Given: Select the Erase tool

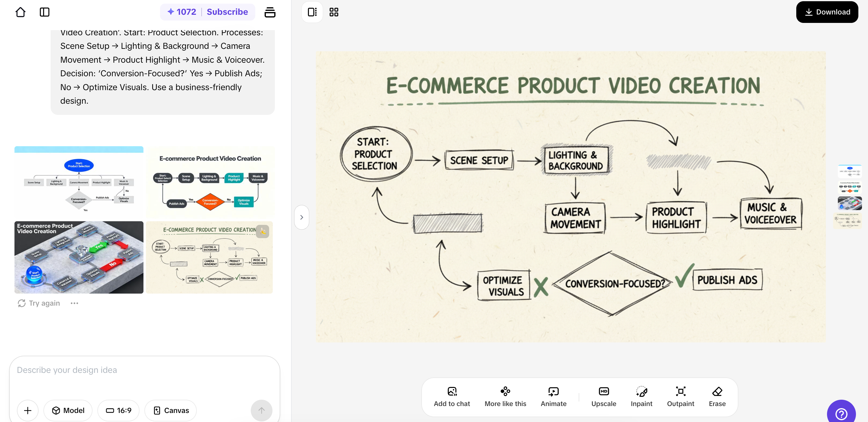Looking at the screenshot, I should coord(716,396).
